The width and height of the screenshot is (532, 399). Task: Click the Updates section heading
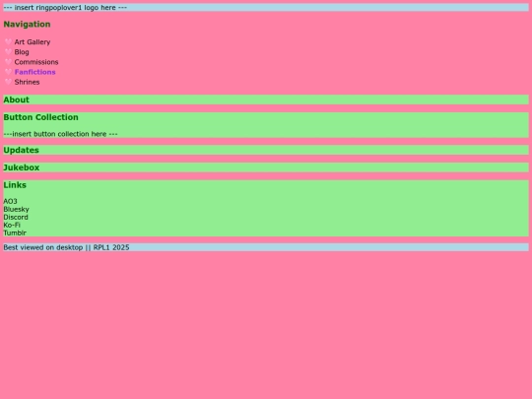(21, 150)
